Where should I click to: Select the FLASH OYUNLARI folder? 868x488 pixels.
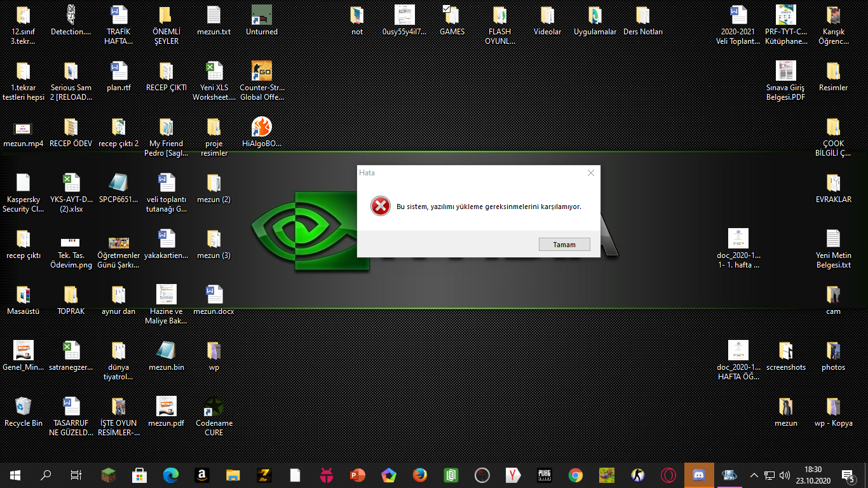tap(500, 25)
